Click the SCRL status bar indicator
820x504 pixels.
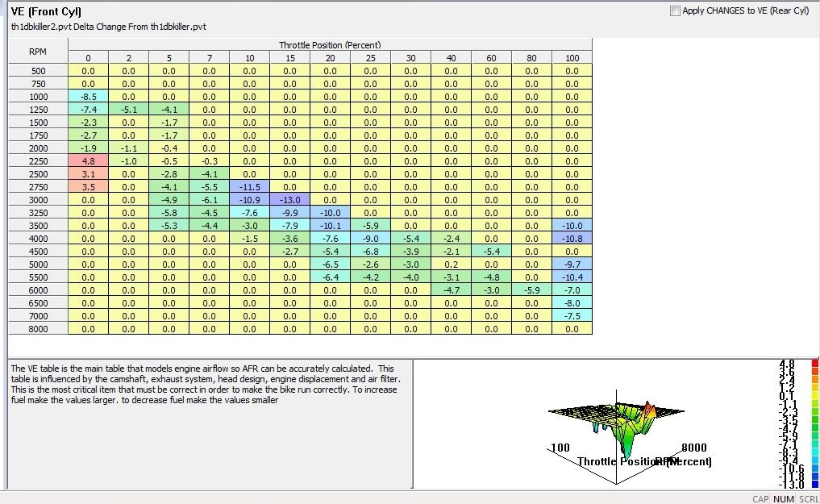pos(809,499)
